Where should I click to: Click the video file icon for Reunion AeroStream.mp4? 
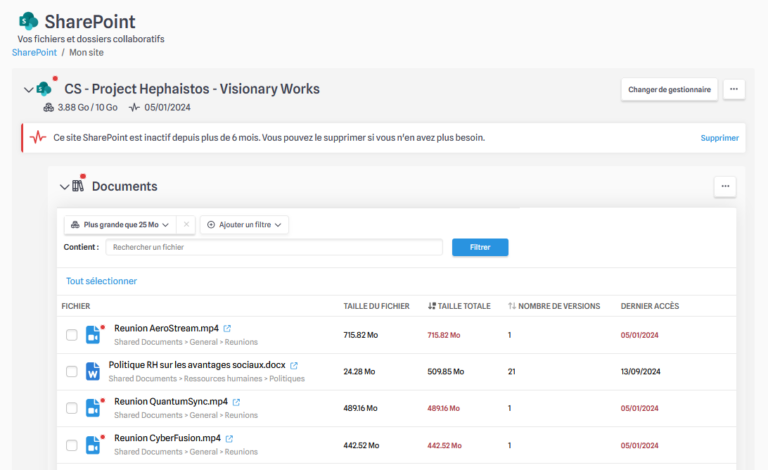(93, 335)
